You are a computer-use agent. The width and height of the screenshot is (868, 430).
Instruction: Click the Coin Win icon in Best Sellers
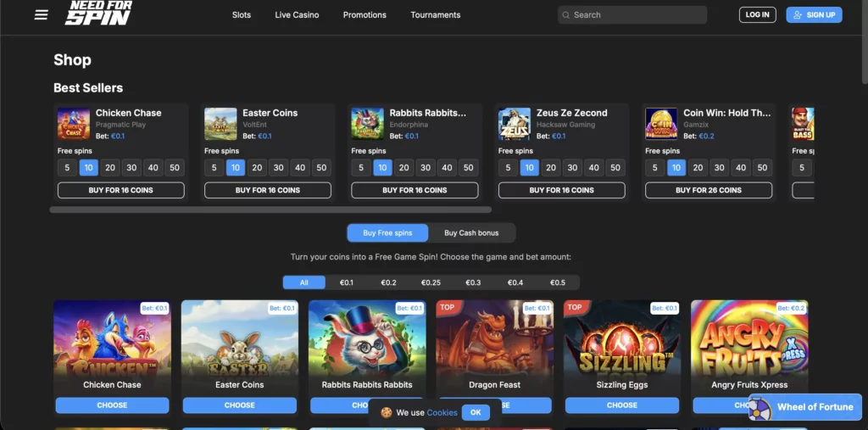(661, 124)
